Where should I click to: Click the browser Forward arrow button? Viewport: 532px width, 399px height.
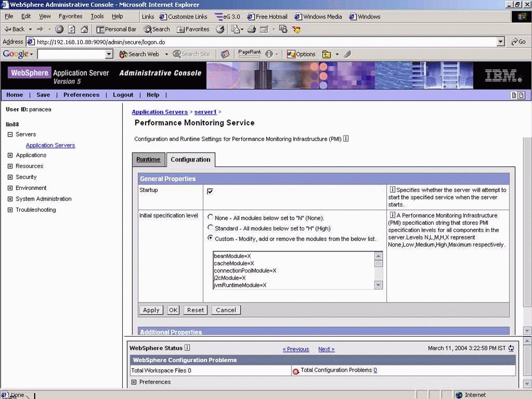click(40, 29)
